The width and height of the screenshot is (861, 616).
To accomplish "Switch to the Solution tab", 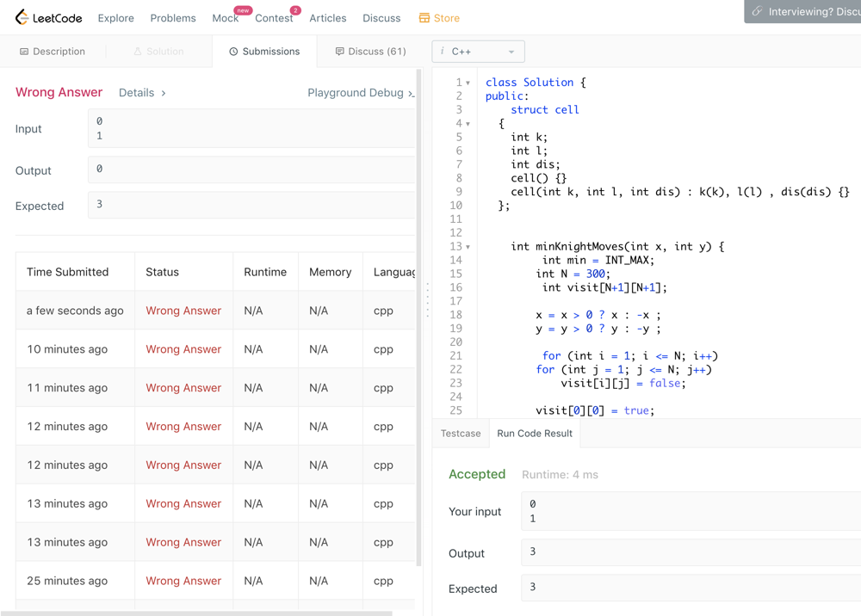I will [158, 52].
